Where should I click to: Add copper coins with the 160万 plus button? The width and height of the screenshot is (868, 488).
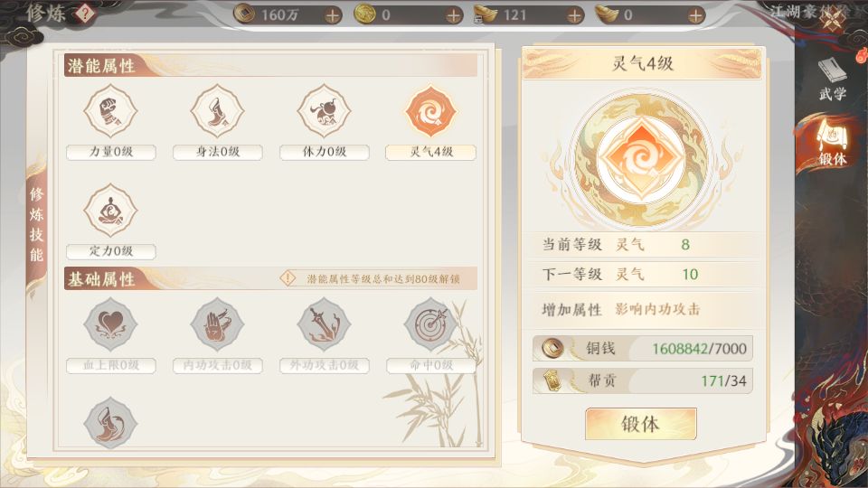click(332, 15)
